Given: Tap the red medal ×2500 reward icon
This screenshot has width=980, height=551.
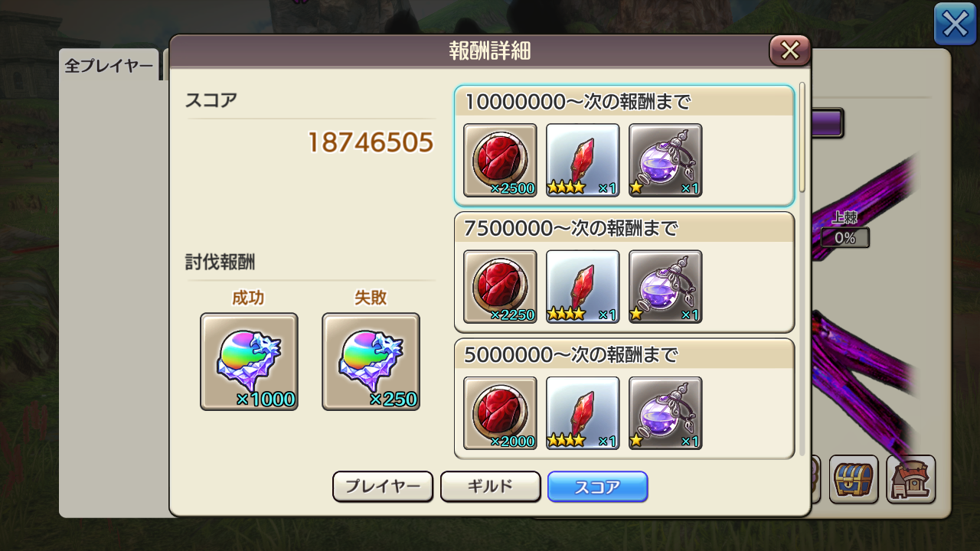Looking at the screenshot, I should click(500, 160).
